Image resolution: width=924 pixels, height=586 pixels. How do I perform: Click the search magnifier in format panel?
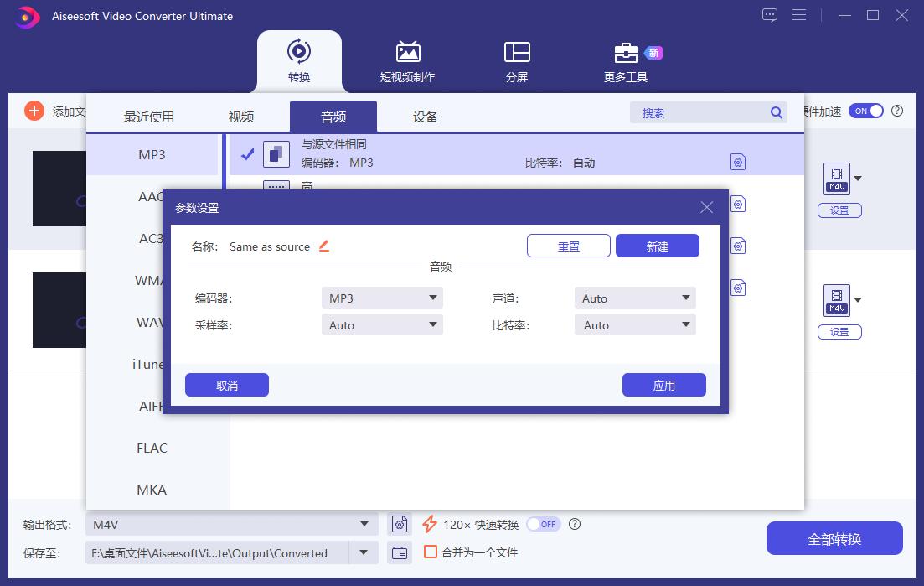tap(776, 111)
